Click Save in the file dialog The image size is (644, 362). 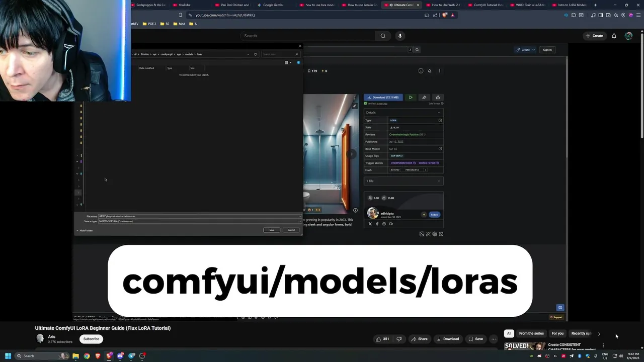click(x=272, y=230)
